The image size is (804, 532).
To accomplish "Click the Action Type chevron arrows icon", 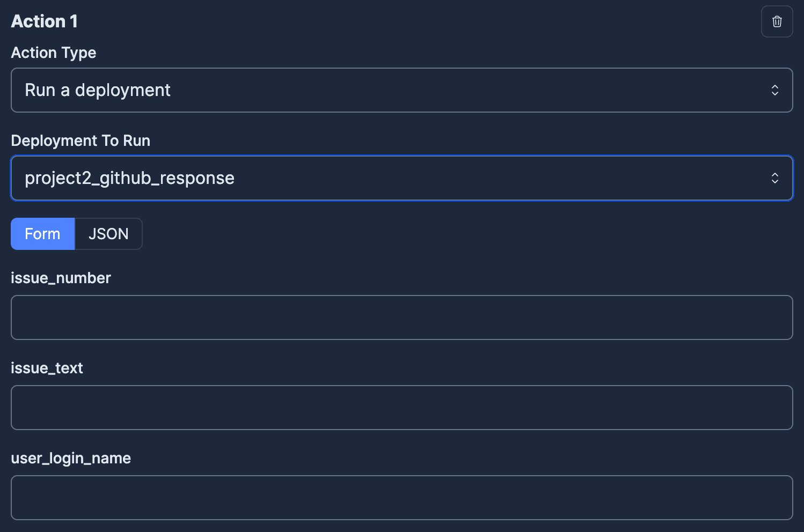I will pos(774,90).
